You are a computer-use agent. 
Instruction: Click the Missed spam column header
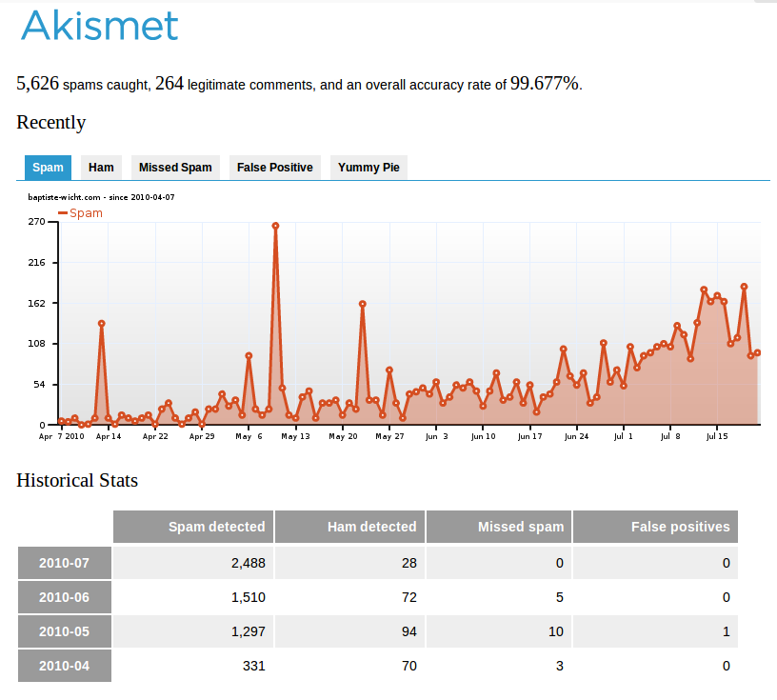(x=499, y=527)
